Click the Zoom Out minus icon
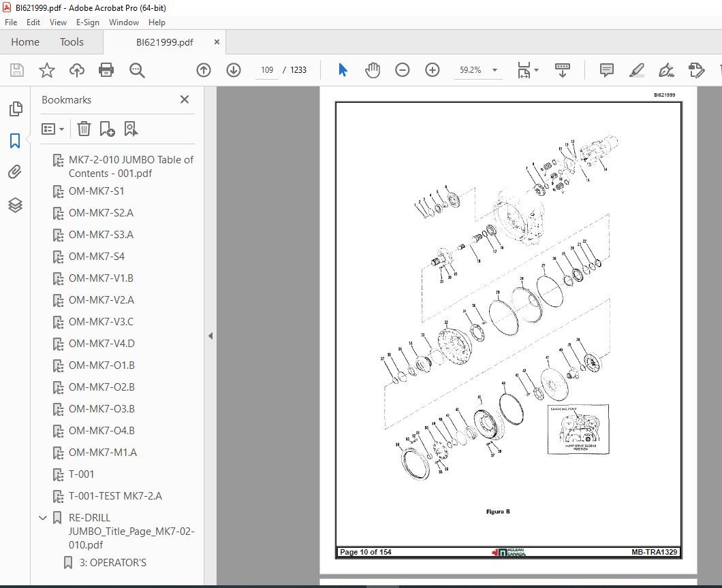 (403, 70)
